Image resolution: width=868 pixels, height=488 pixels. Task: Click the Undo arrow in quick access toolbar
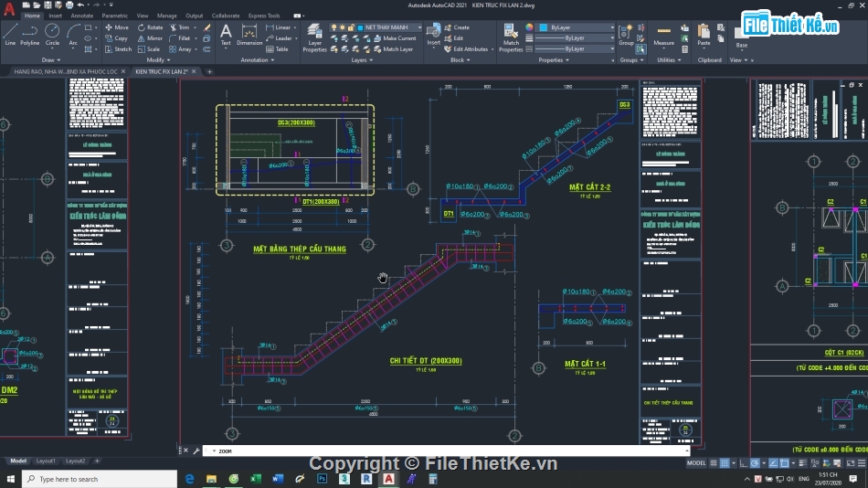[x=80, y=5]
